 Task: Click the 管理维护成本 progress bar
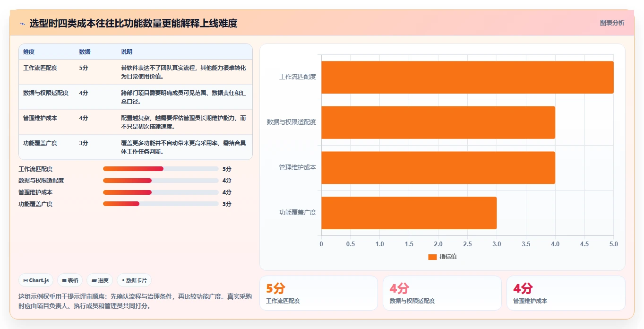[161, 192]
